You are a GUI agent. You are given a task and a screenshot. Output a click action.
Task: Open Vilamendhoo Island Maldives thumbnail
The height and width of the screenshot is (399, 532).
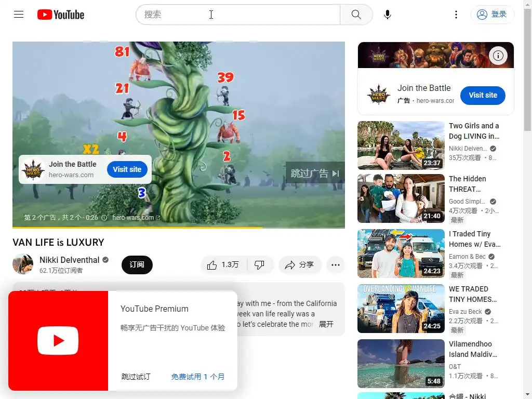coord(401,363)
